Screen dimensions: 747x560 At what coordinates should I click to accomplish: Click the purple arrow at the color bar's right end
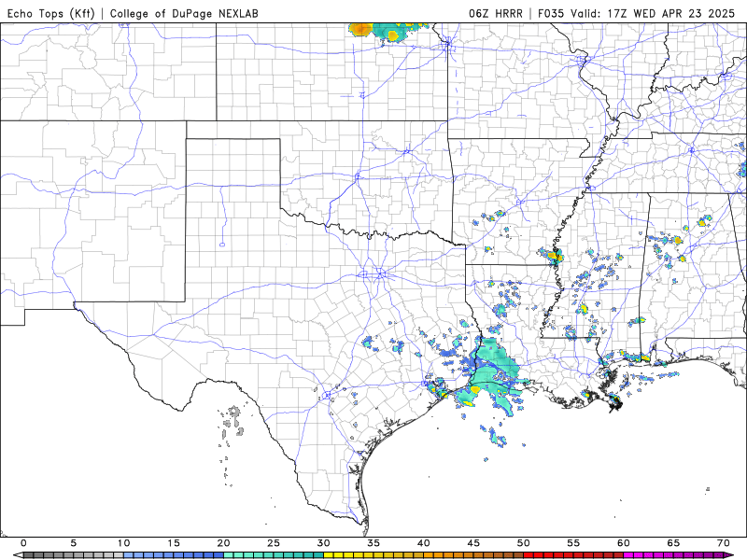[x=729, y=555]
